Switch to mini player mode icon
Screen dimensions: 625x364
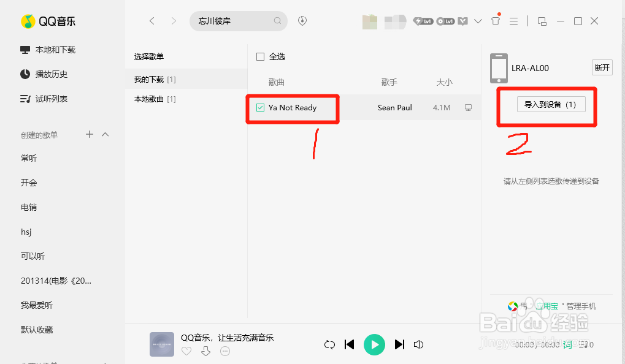tap(542, 20)
